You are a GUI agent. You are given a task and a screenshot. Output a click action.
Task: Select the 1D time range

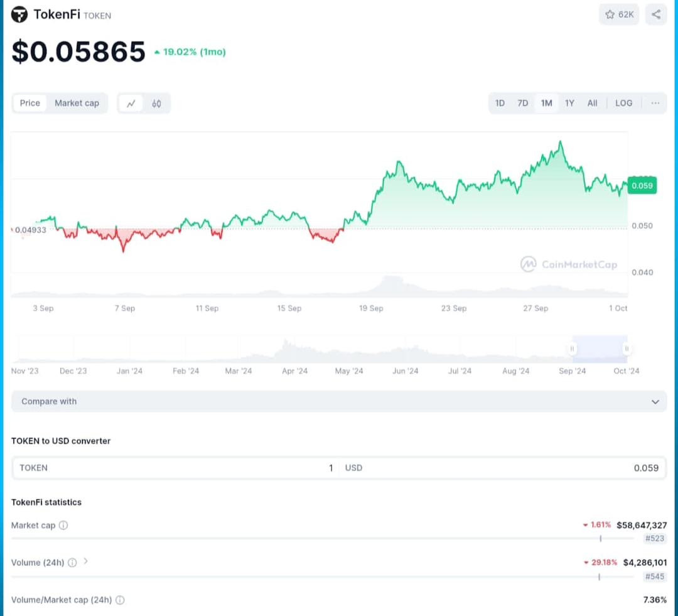500,103
